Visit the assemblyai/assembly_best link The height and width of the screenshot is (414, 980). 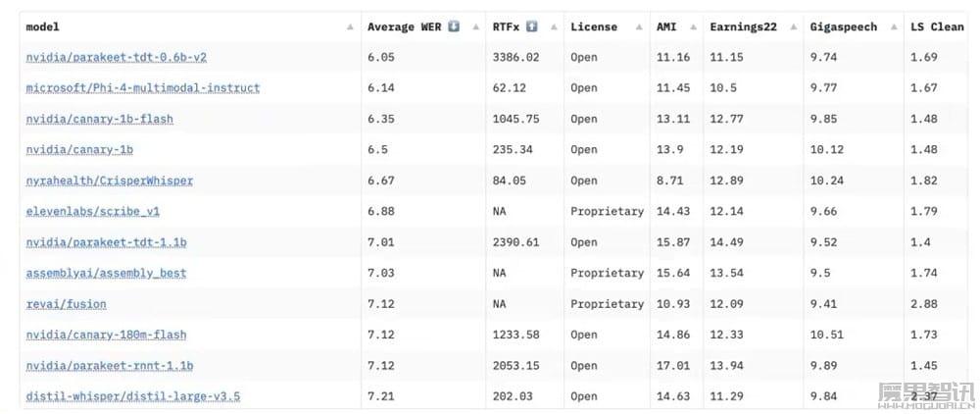click(106, 274)
